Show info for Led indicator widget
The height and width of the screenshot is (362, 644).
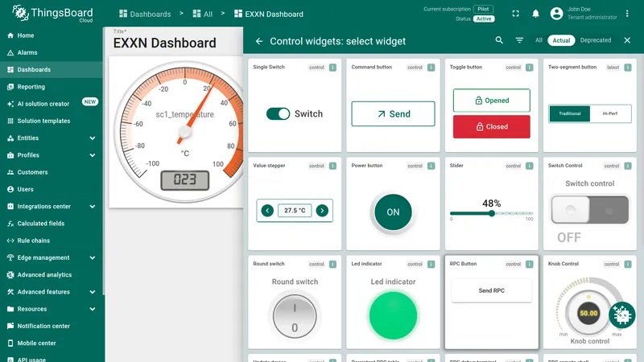pos(431,265)
